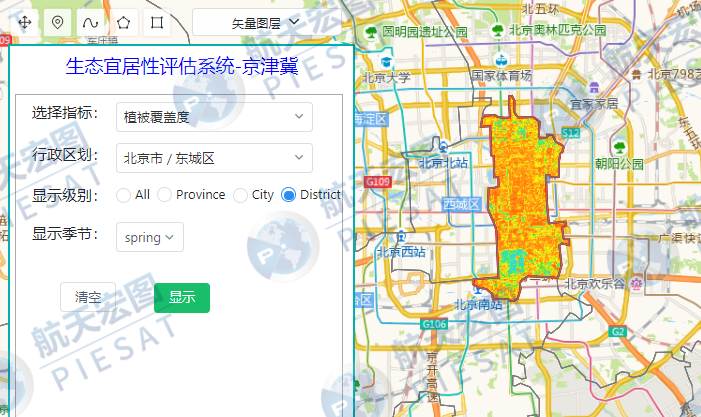Click the 圆明园遗址公园 park icon on map
The width and height of the screenshot is (701, 417).
click(371, 32)
